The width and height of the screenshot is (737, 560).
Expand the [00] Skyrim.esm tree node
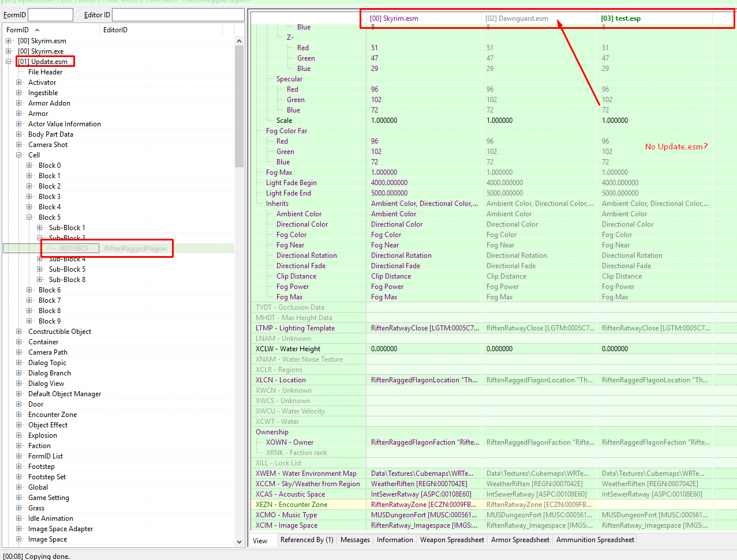coord(9,41)
